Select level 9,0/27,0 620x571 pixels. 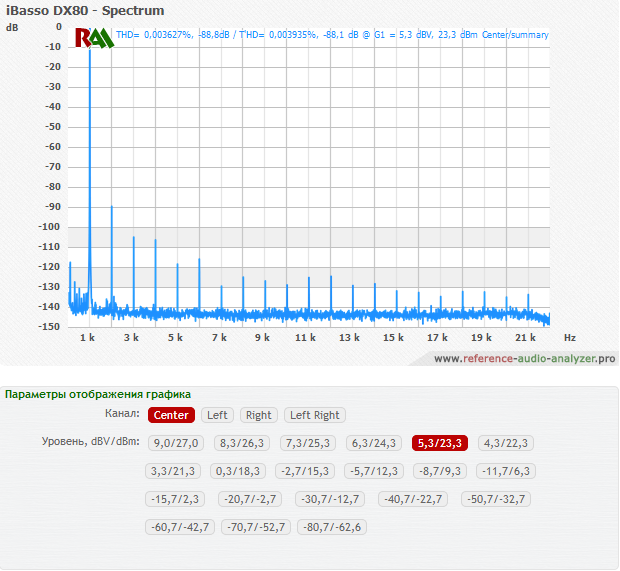[176, 443]
